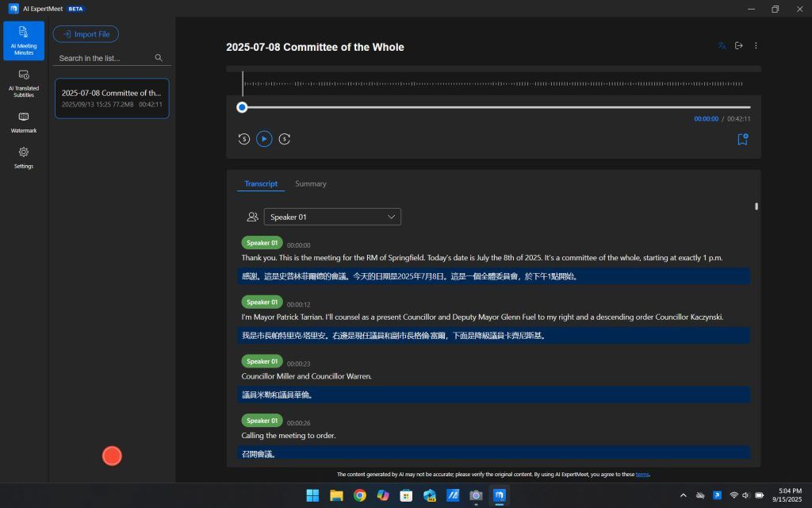Click the audio progress slider handle
The image size is (812, 508).
pos(242,107)
